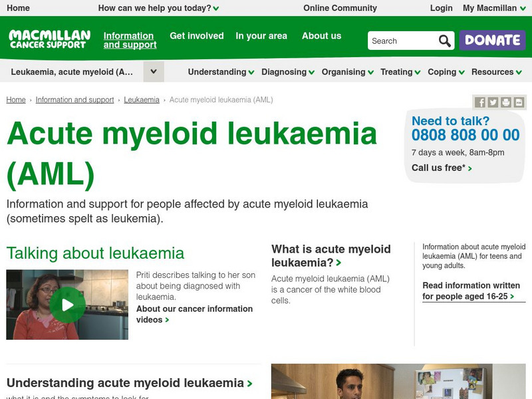Share page via Twitter icon
The height and width of the screenshot is (399, 532).
(x=493, y=102)
